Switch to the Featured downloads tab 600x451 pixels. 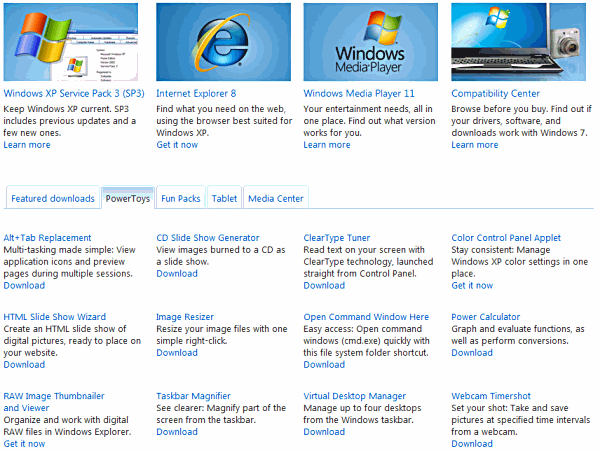pos(52,199)
